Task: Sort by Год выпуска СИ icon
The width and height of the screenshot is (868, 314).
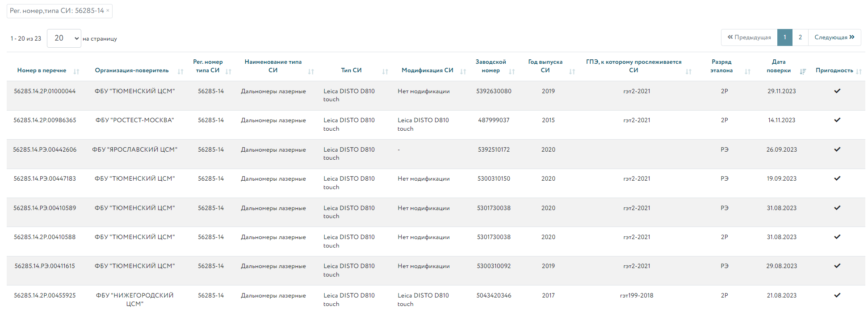Action: point(572,71)
